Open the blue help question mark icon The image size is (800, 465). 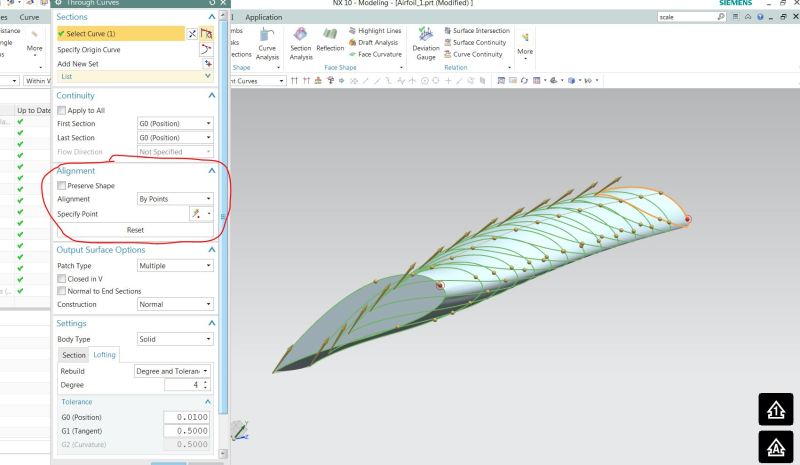tap(760, 17)
